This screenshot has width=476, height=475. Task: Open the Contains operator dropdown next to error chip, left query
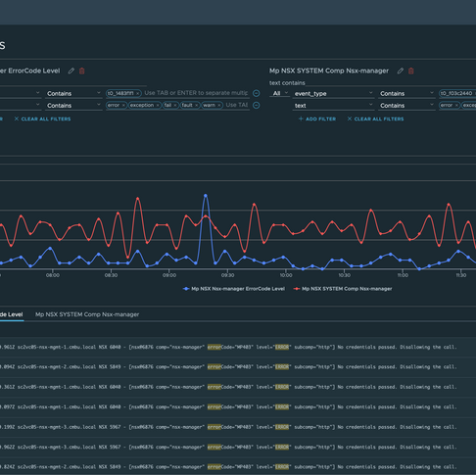coord(73,106)
